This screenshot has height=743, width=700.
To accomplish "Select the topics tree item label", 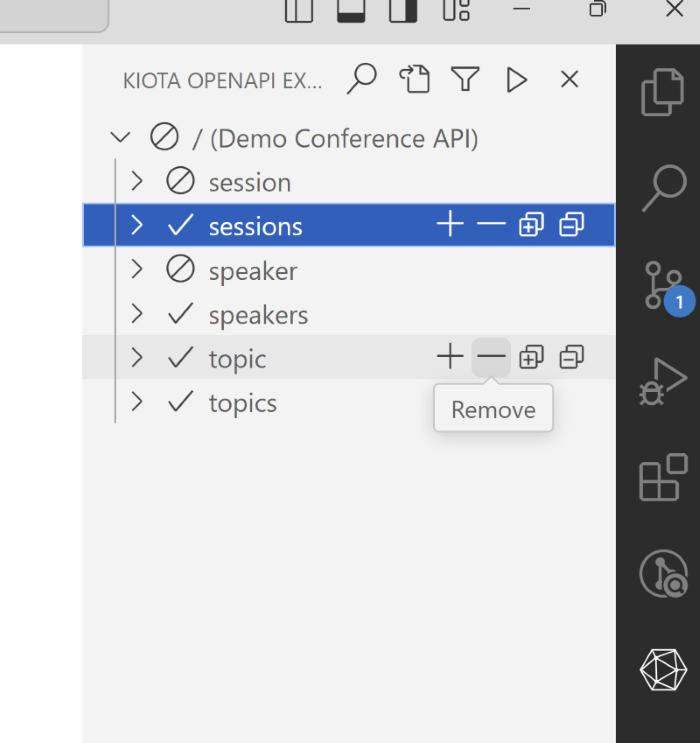I will pyautogui.click(x=243, y=404).
